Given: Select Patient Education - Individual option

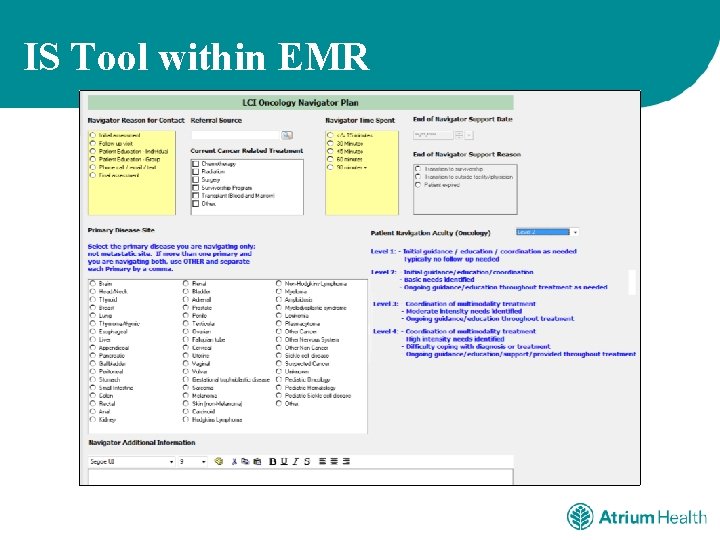Looking at the screenshot, I should click(93, 151).
